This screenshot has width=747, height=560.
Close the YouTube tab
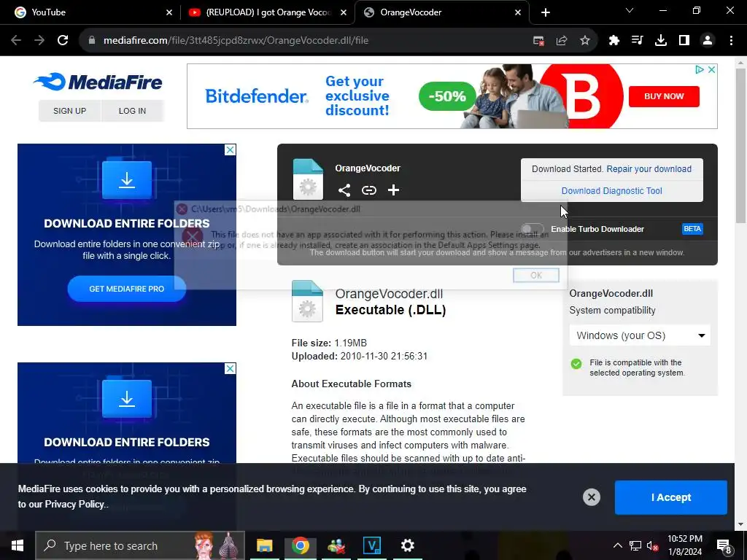[169, 13]
